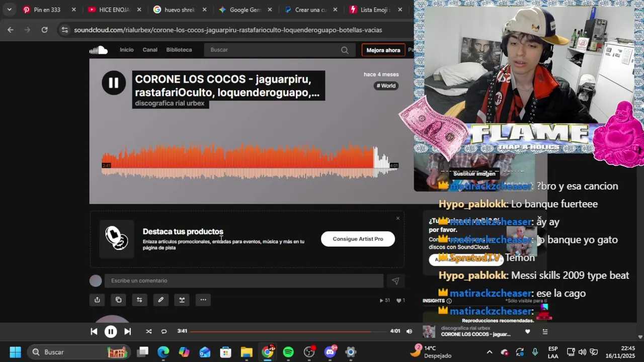Open the #World genre tag
The image size is (644, 362).
pos(386,85)
